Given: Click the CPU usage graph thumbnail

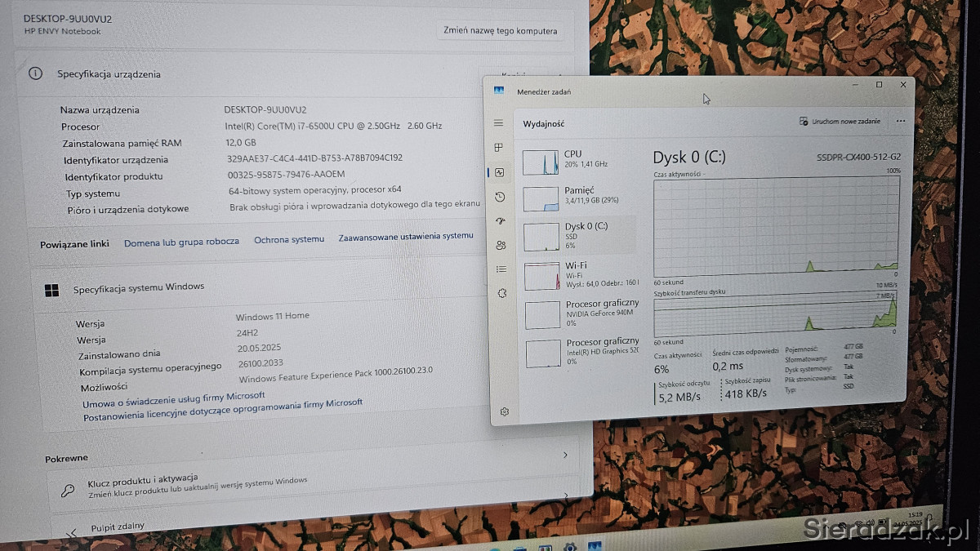Looking at the screenshot, I should [540, 162].
